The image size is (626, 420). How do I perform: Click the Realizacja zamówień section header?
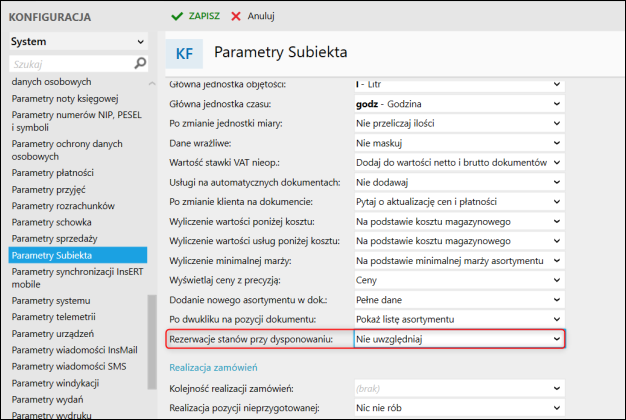[213, 368]
